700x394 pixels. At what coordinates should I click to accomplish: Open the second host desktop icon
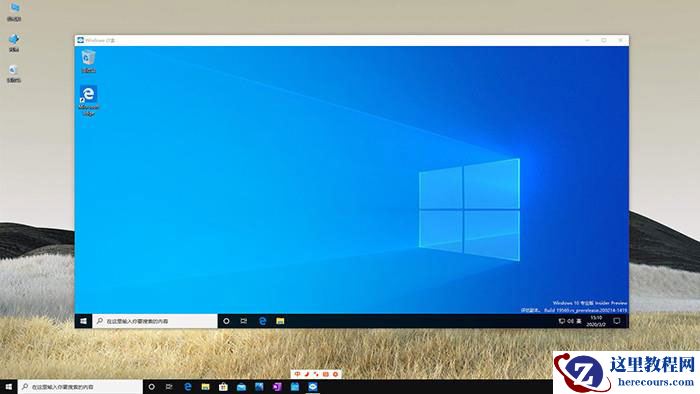(14, 43)
